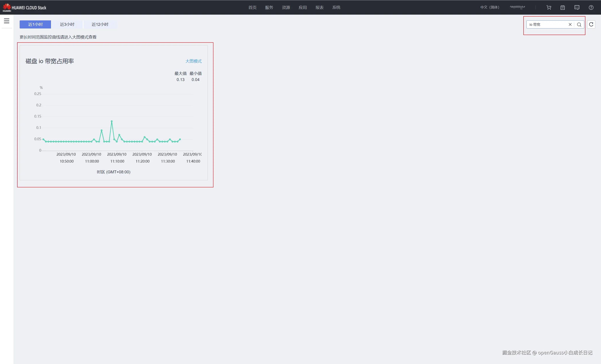Open the 报表 menu
Viewport: 601px width, 364px height.
coord(320,8)
